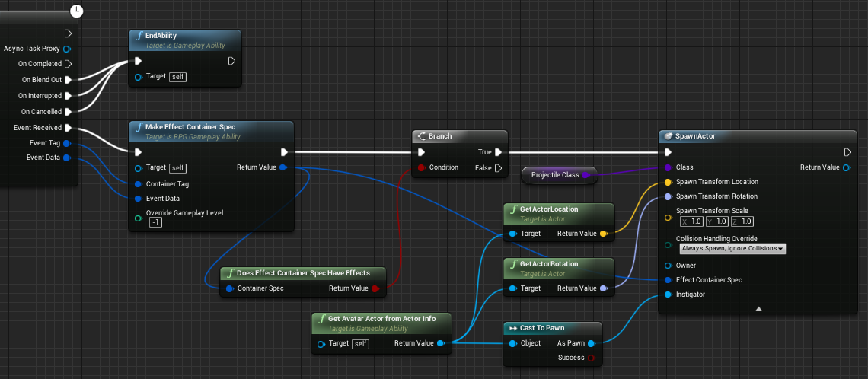Click the Branch node's False exec pin
This screenshot has width=868, height=379.
(498, 167)
